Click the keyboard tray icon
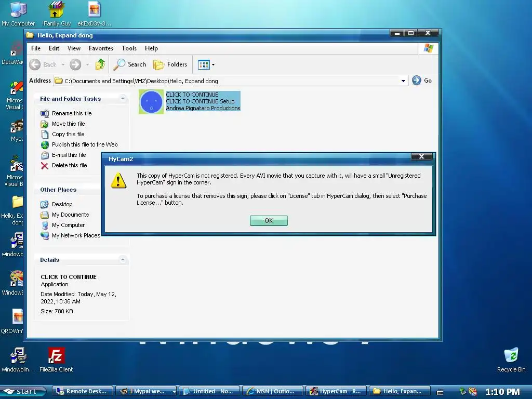Image resolution: width=532 pixels, height=399 pixels. click(440, 392)
